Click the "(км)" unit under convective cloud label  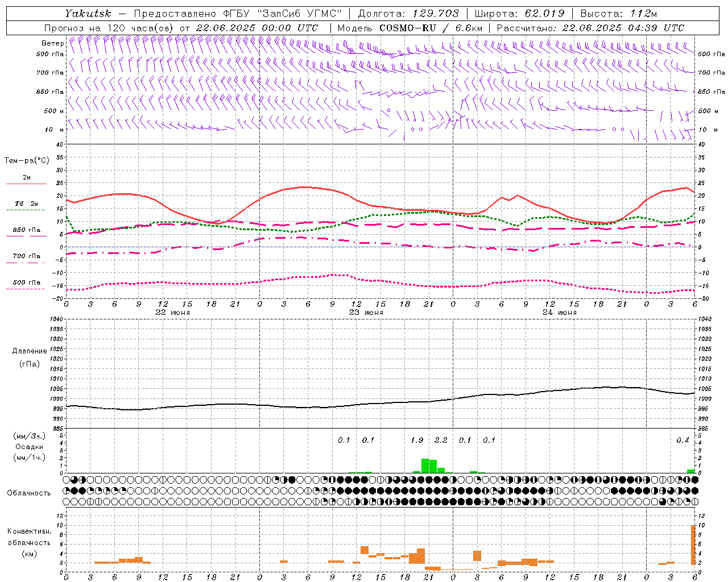pos(29,554)
